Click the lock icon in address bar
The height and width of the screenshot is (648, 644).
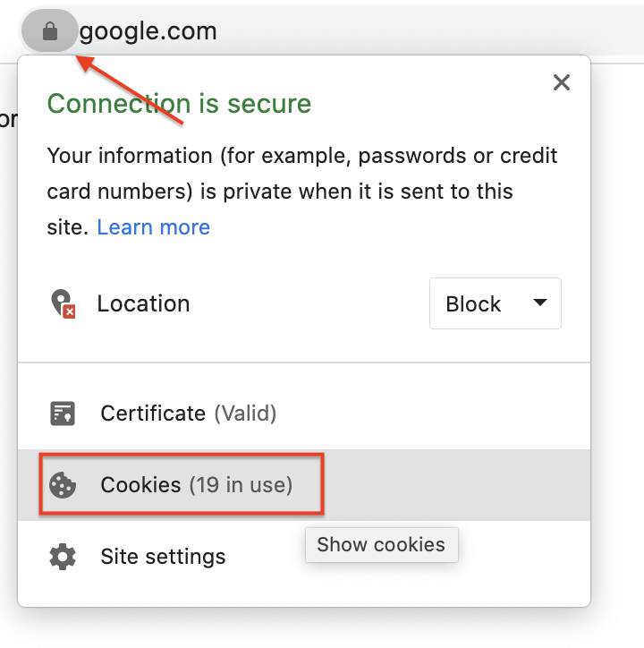tap(50, 33)
